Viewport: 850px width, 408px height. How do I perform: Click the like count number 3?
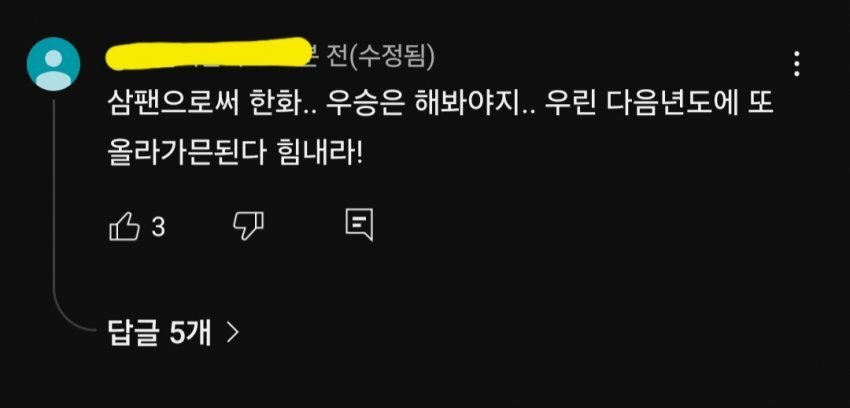(158, 228)
